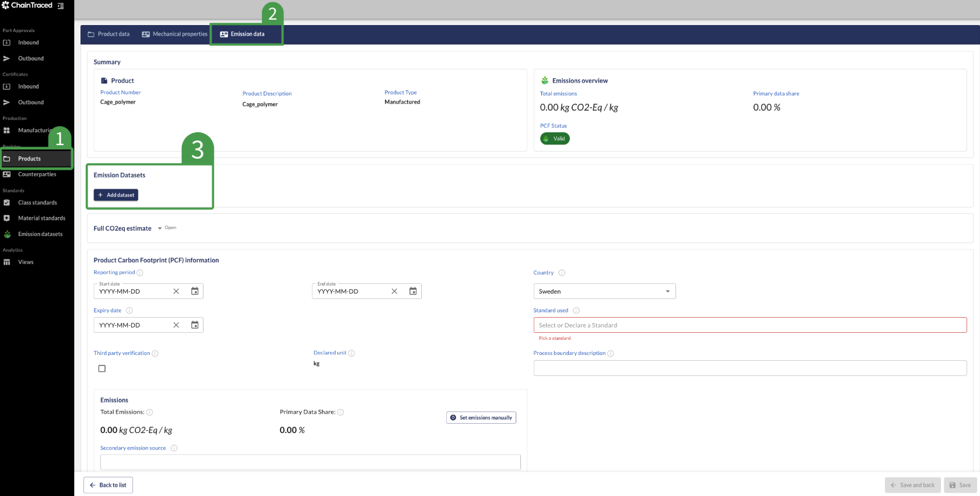Click the Process boundary description field
The image size is (980, 496).
(750, 368)
